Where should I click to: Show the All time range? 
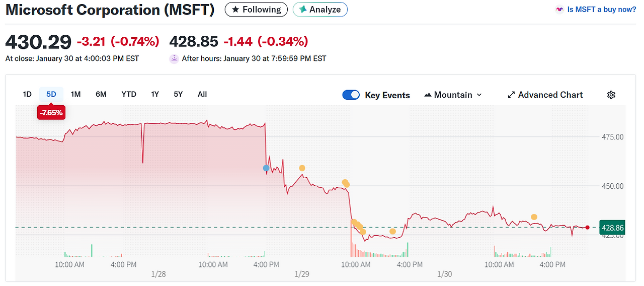point(202,94)
